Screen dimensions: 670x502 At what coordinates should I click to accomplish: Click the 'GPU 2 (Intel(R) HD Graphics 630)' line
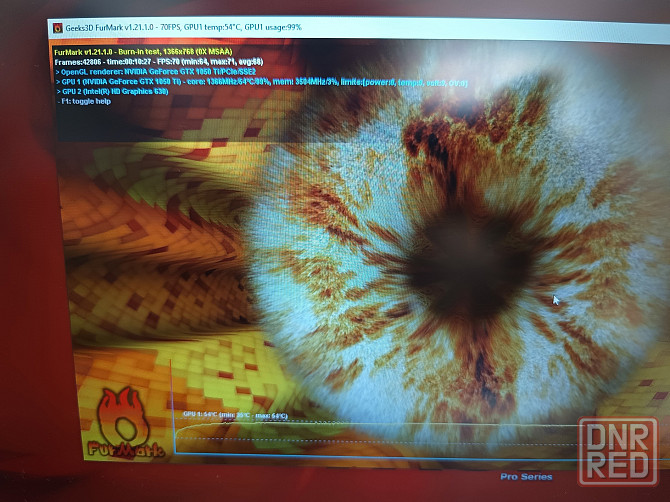112,91
